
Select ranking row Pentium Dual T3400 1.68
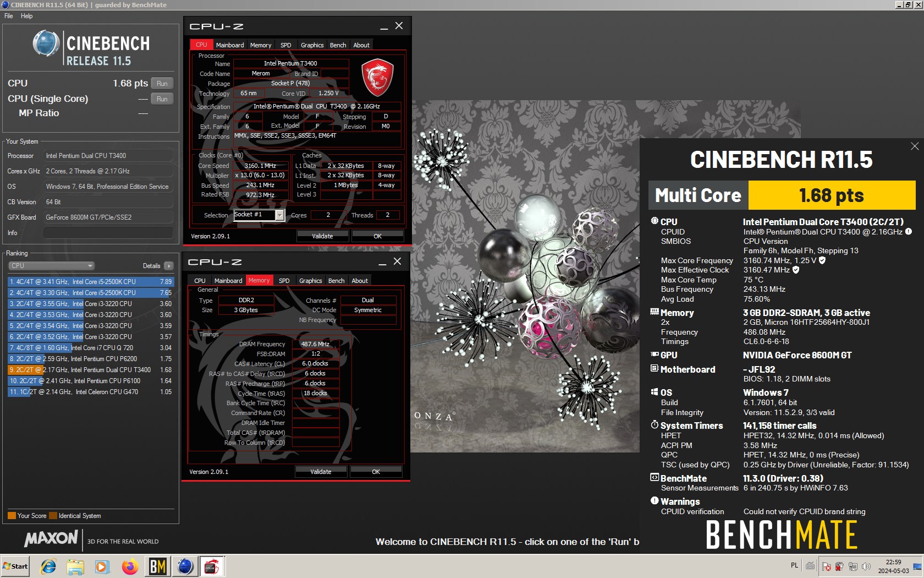point(91,370)
